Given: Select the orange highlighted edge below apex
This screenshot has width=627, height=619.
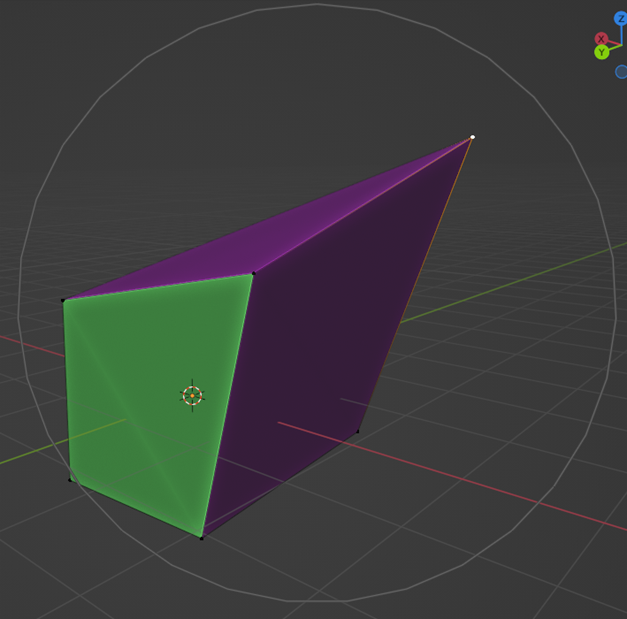Looking at the screenshot, I should click(x=416, y=284).
